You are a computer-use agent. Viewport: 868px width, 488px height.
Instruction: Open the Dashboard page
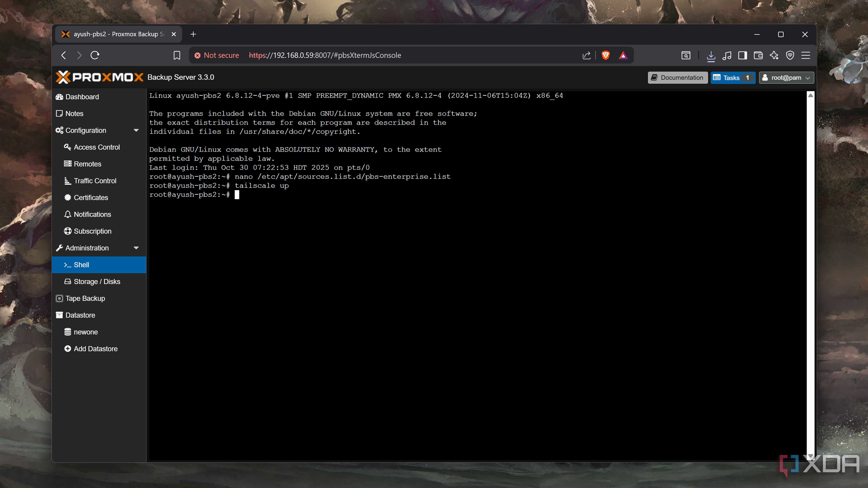tap(99, 97)
